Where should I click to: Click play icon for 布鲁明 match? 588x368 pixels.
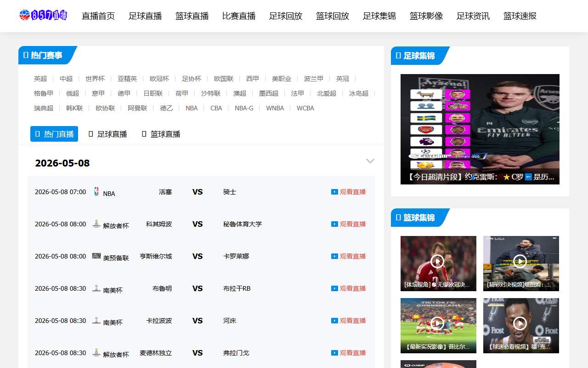click(334, 288)
